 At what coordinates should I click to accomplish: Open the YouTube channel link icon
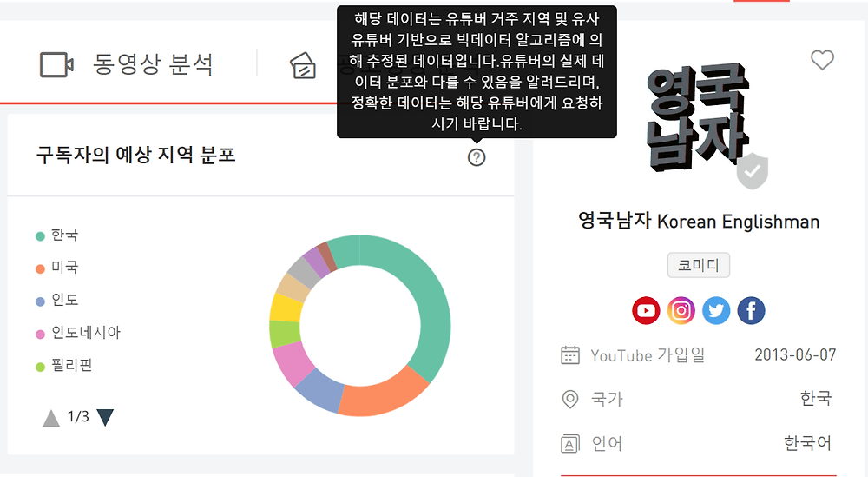(x=646, y=311)
